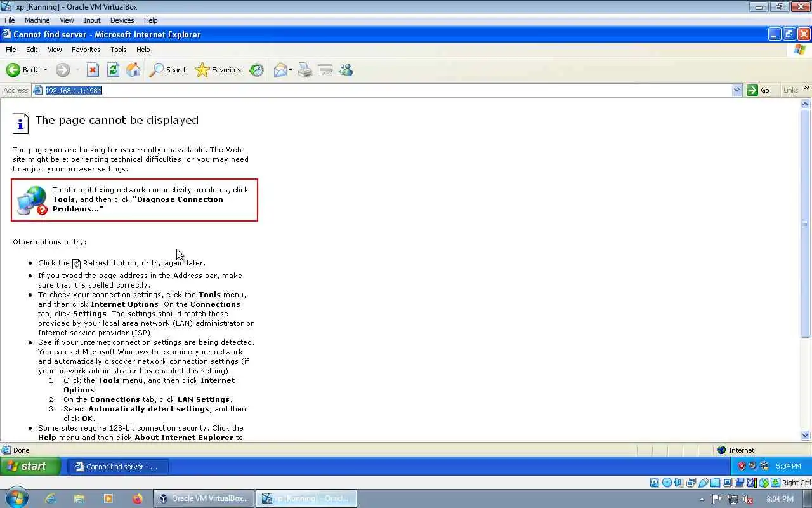Click the Forward arrow button
Viewport: 812px width, 508px height.
pos(63,70)
